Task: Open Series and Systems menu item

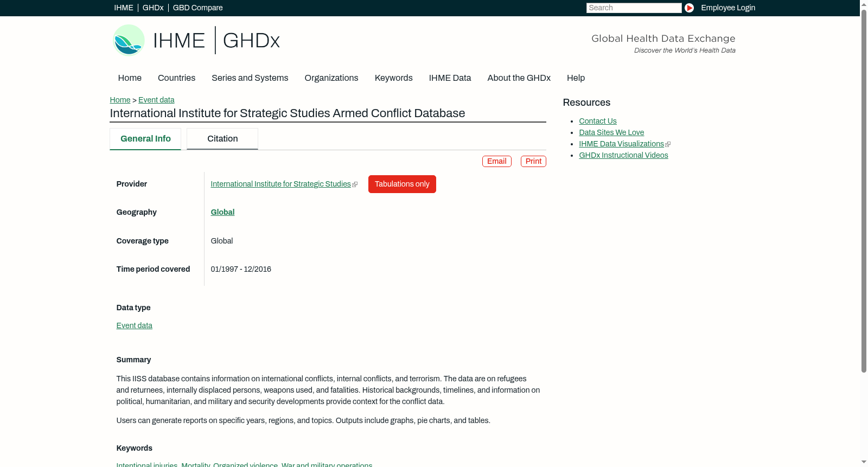Action: click(x=250, y=78)
